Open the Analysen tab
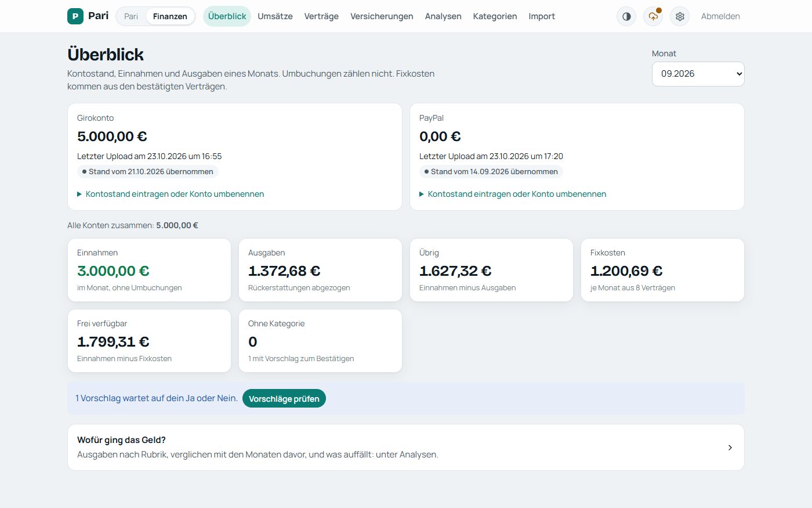Viewport: 812px width, 508px height. point(443,16)
